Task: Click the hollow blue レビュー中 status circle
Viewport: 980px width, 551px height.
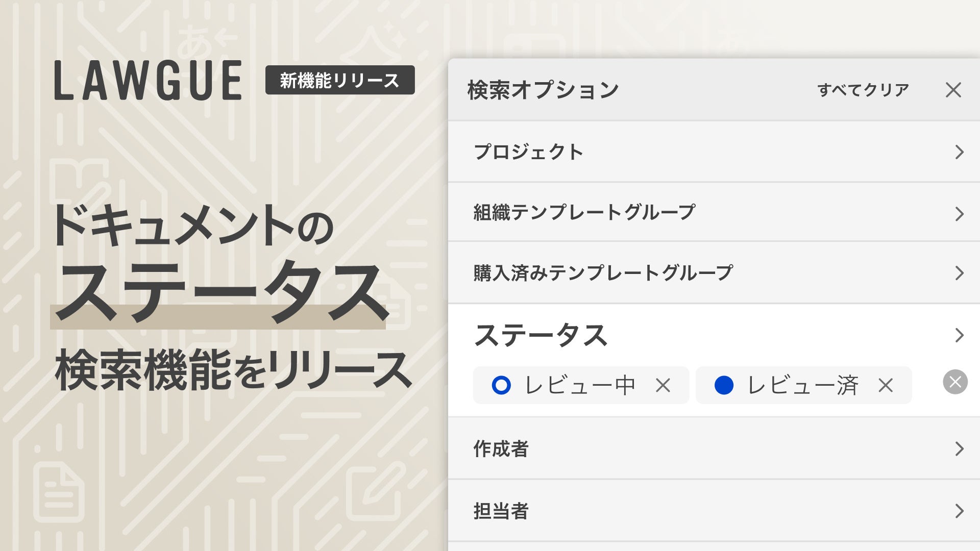Action: (501, 385)
